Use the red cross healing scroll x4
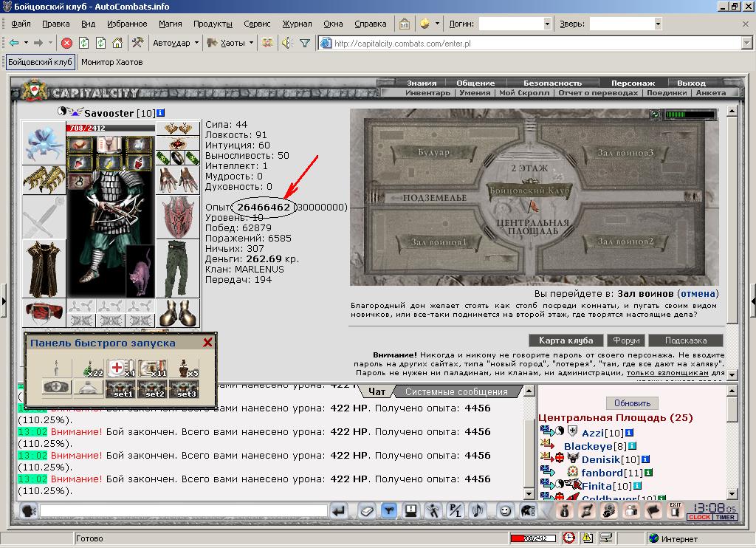 pyautogui.click(x=120, y=368)
